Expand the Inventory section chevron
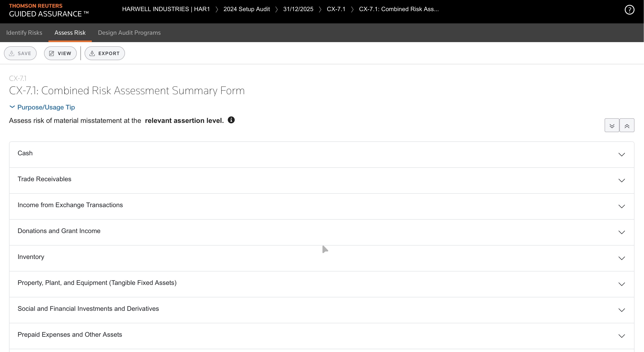The width and height of the screenshot is (644, 352). coord(622,258)
